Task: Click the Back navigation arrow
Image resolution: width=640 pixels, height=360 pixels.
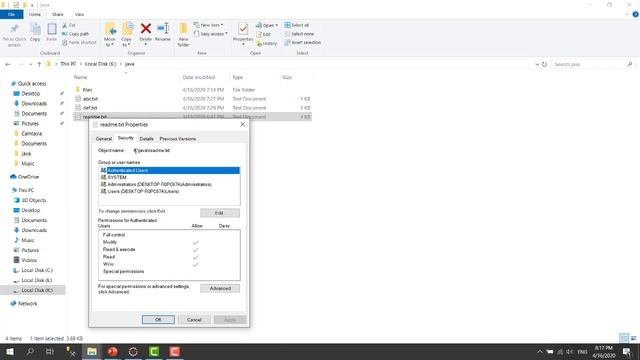Action: [x=8, y=64]
